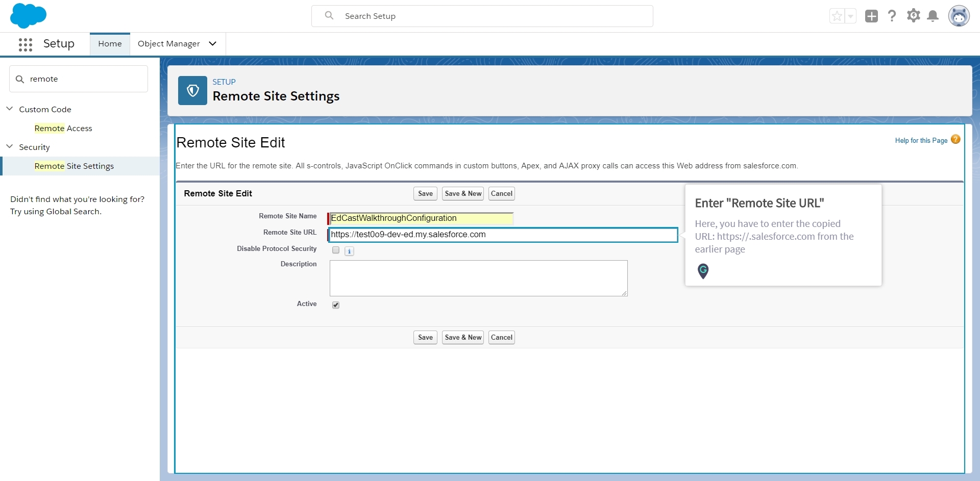Uncheck the Active checkbox
The image size is (980, 481).
(x=336, y=305)
